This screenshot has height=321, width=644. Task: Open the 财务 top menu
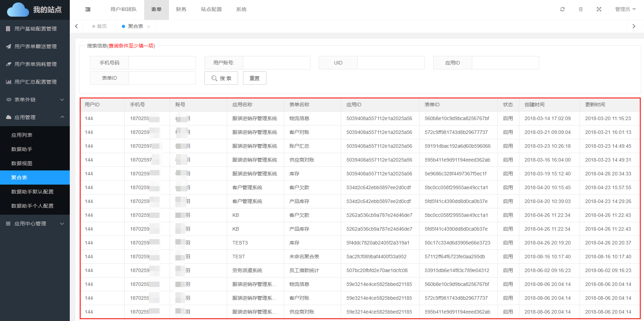(x=181, y=10)
